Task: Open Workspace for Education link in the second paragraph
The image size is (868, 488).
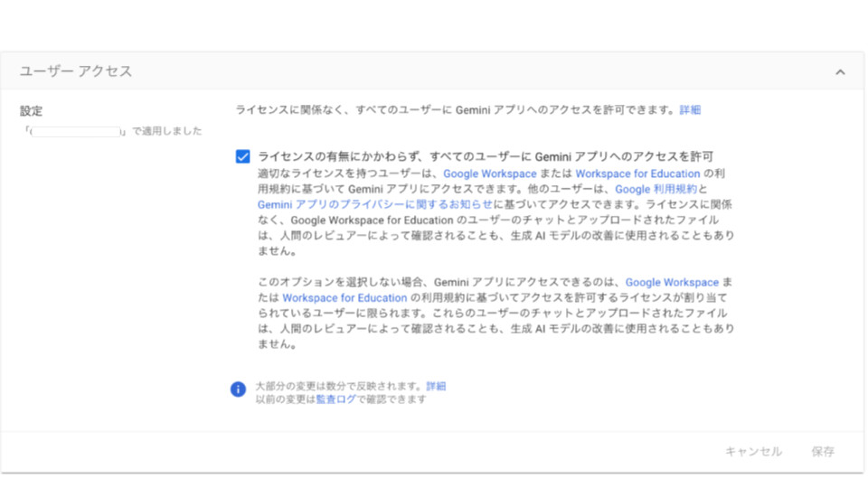Action: [x=344, y=297]
